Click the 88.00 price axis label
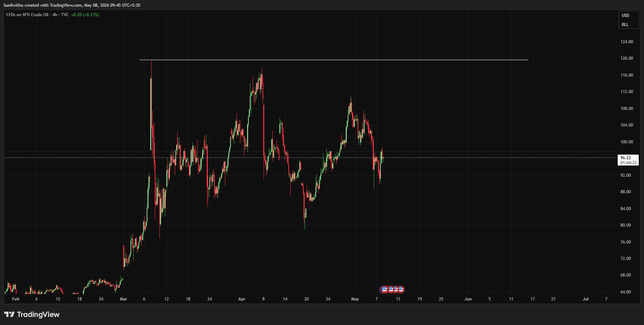Image resolution: width=644 pixels, height=325 pixels. pyautogui.click(x=626, y=192)
